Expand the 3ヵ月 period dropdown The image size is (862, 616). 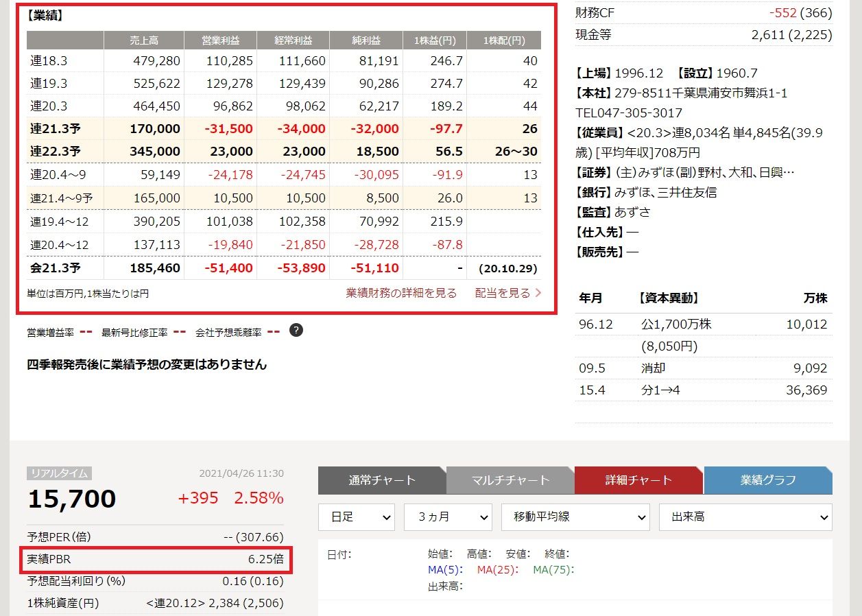pos(448,517)
